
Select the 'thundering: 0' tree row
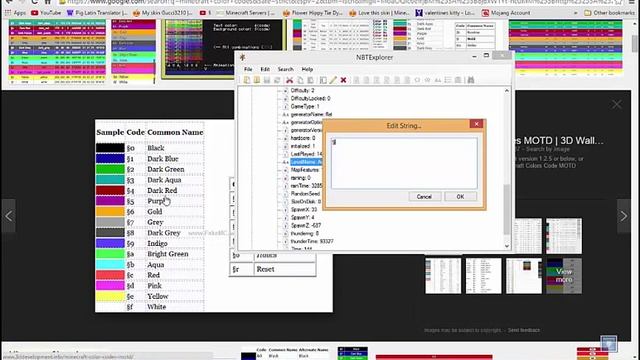point(305,233)
